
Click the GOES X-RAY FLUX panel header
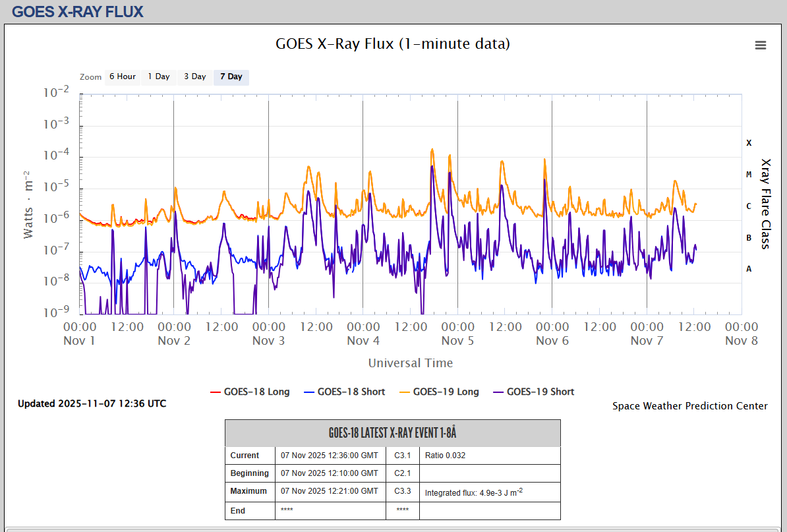[x=77, y=11]
